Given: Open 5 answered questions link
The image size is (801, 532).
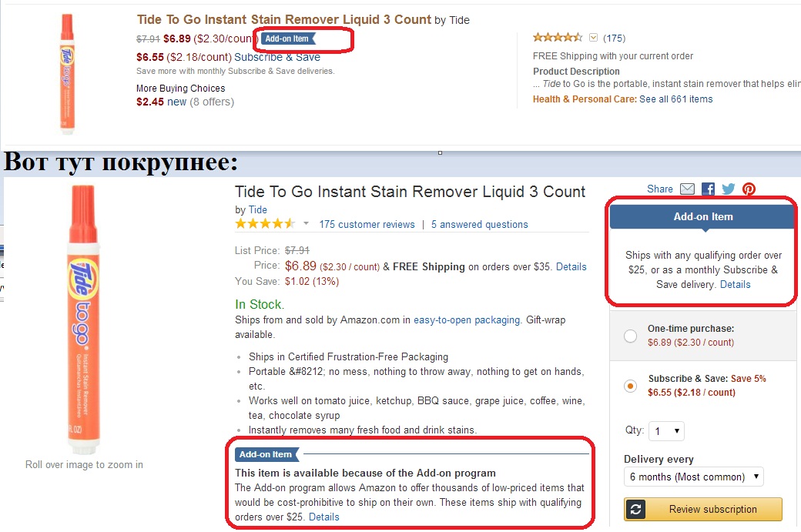Looking at the screenshot, I should [x=479, y=225].
